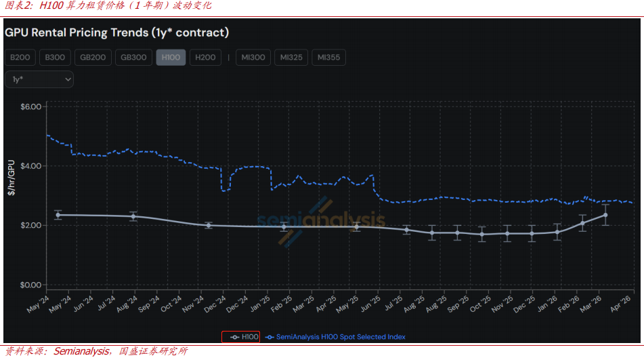Click the Jun '24 x-axis label

83,304
